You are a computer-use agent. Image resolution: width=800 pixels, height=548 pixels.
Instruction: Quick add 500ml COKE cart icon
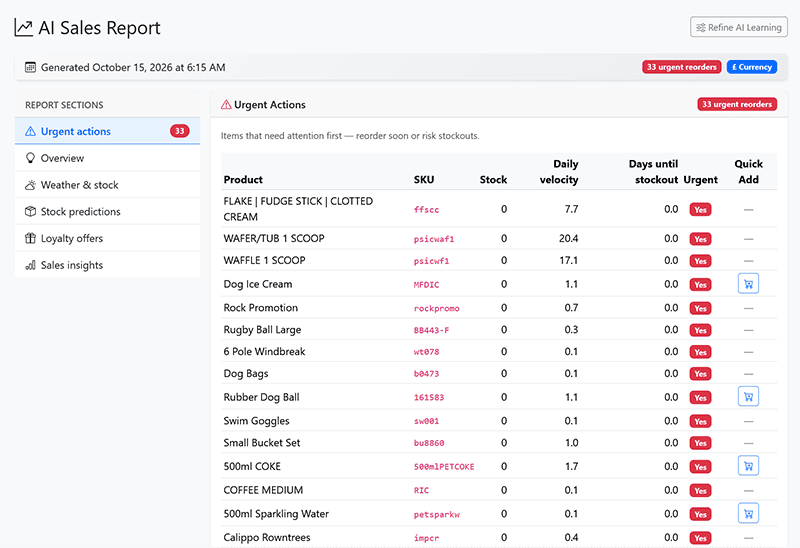pos(748,466)
